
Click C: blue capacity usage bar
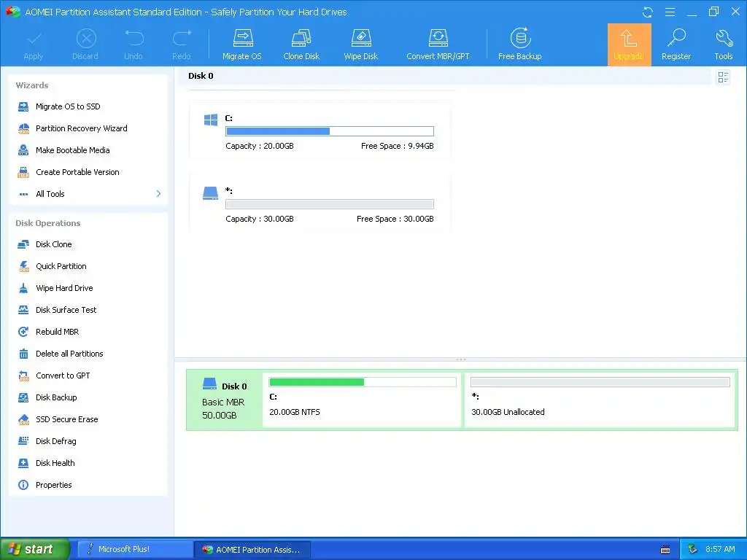(330, 131)
